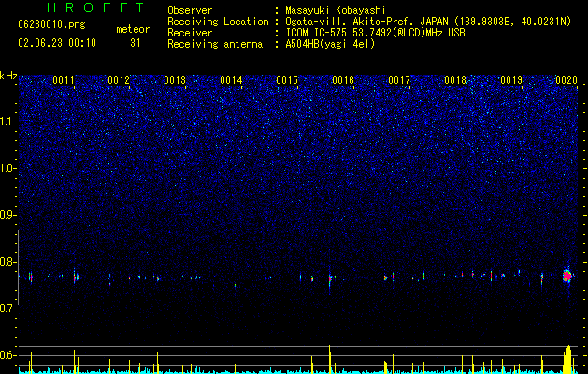Click the HROFFT title text
The width and height of the screenshot is (588, 374).
[96, 7]
